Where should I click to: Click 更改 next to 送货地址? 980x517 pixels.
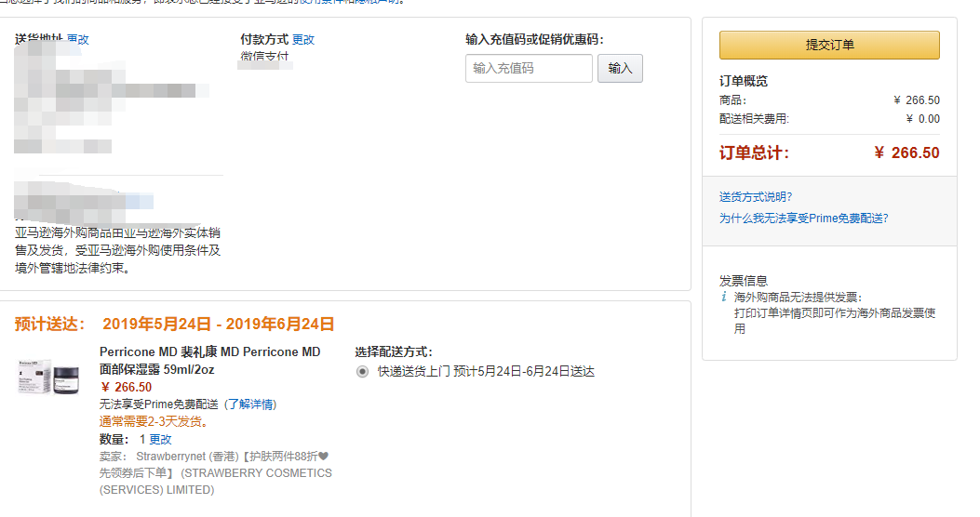tap(78, 39)
